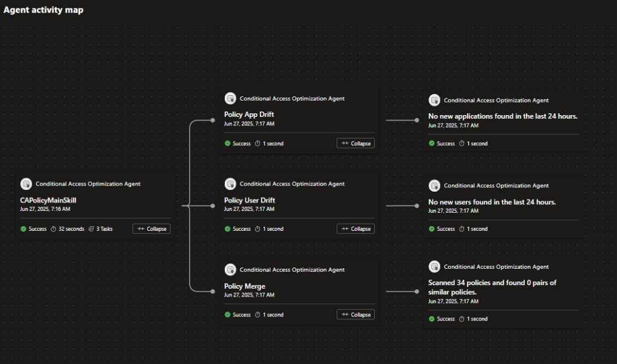Click the agent avatar icon on Policy App Drift card
The height and width of the screenshot is (364, 617).
[230, 98]
